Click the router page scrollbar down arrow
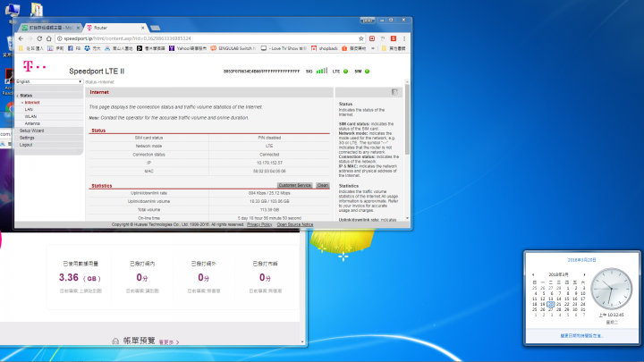 click(408, 218)
